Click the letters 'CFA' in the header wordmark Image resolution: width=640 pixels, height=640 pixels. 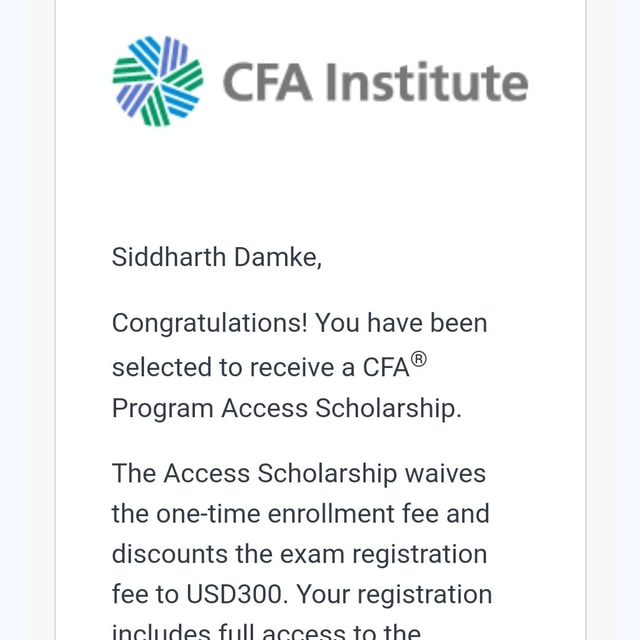click(x=268, y=82)
